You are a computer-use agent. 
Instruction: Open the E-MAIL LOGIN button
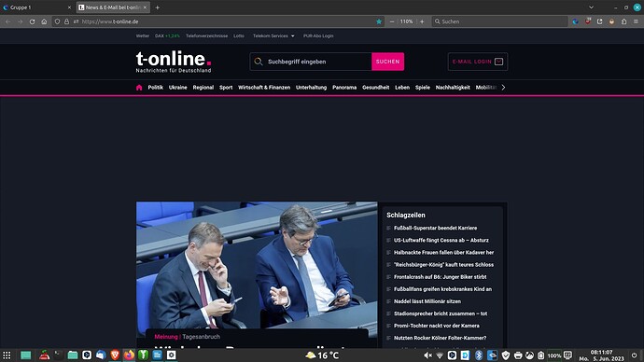coord(478,62)
